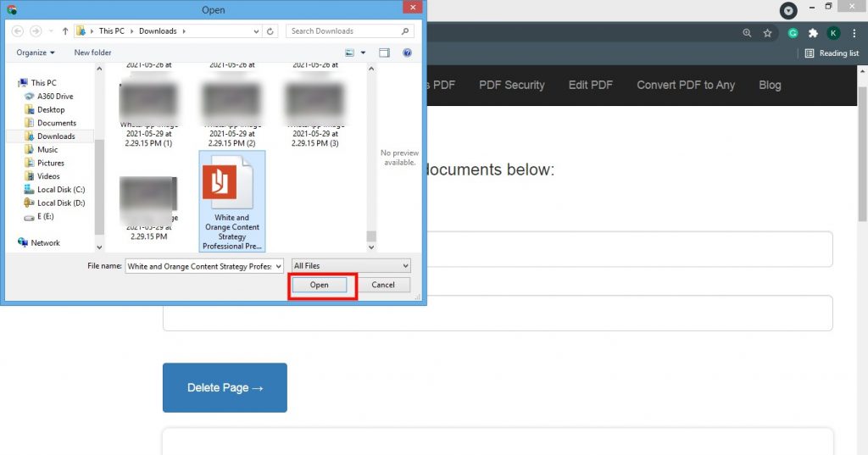Expand recent locations dropdown in address bar
Screen dimensions: 868x455
click(x=256, y=31)
